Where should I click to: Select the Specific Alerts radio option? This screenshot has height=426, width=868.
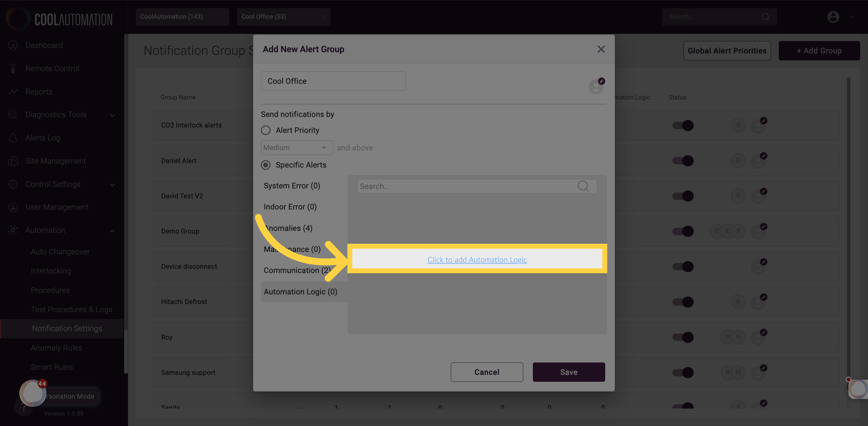[266, 165]
